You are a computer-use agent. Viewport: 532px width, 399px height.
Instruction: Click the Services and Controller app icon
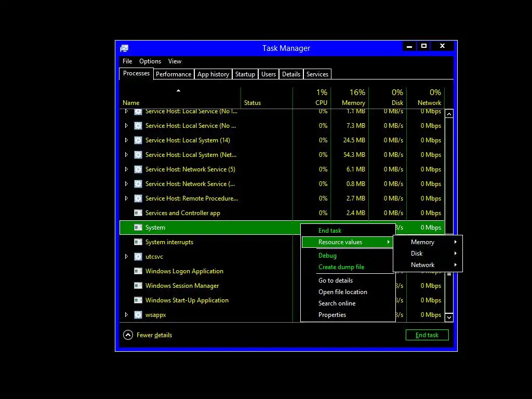point(138,213)
